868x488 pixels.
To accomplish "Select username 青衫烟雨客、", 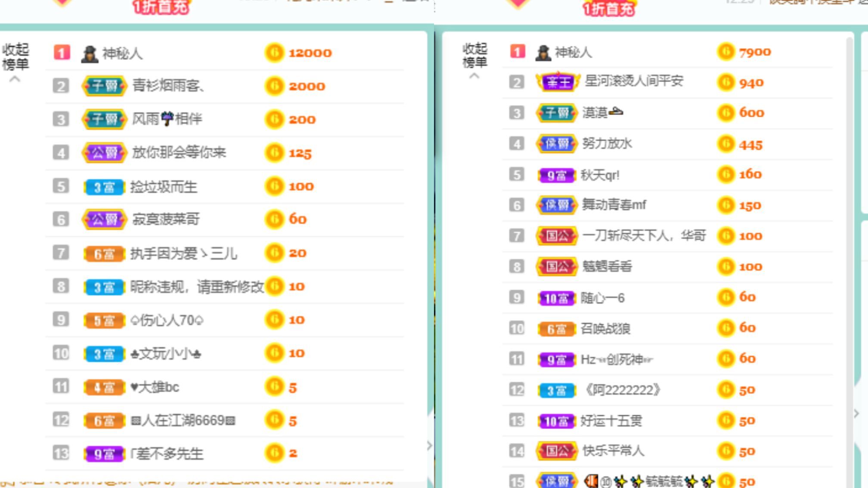I will click(x=168, y=86).
